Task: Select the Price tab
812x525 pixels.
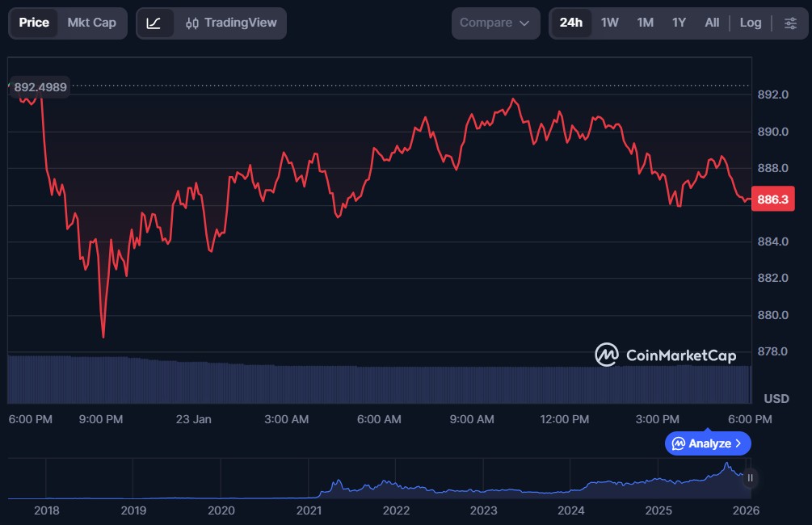Action: click(x=34, y=23)
